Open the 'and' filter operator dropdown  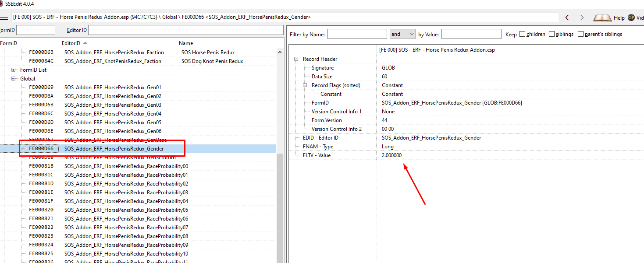click(402, 34)
